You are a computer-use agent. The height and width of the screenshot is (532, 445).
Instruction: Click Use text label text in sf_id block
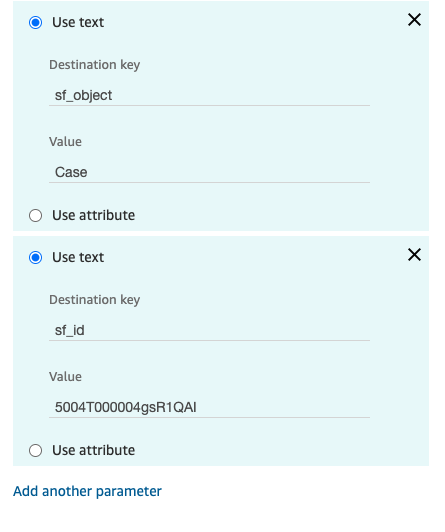(78, 258)
